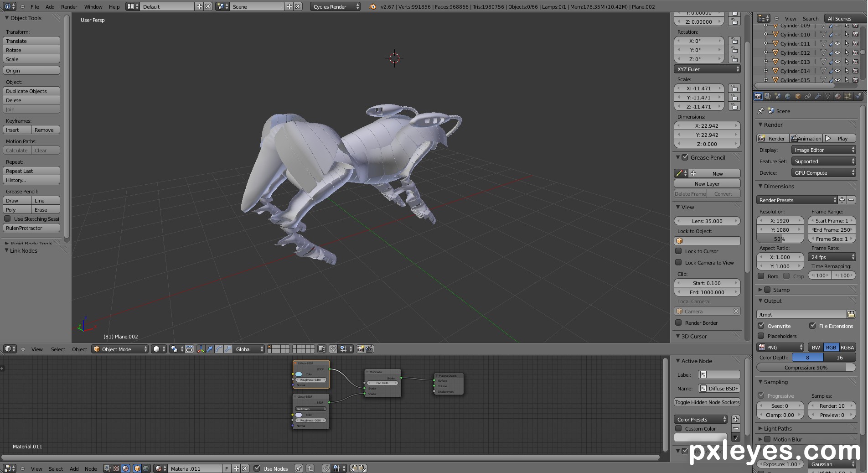Enable Lock Camera to View checkbox
This screenshot has height=473, width=868.
(678, 262)
